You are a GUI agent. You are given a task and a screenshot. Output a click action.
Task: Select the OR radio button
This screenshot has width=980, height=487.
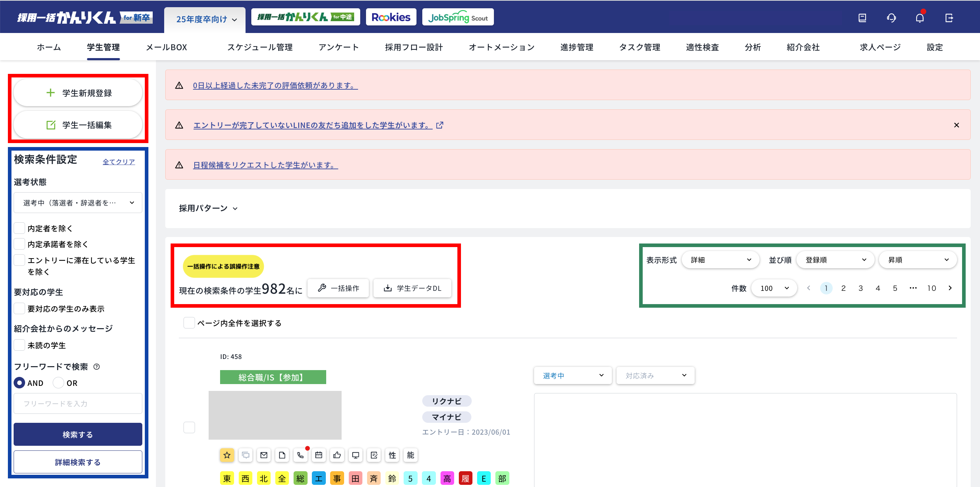click(x=58, y=383)
